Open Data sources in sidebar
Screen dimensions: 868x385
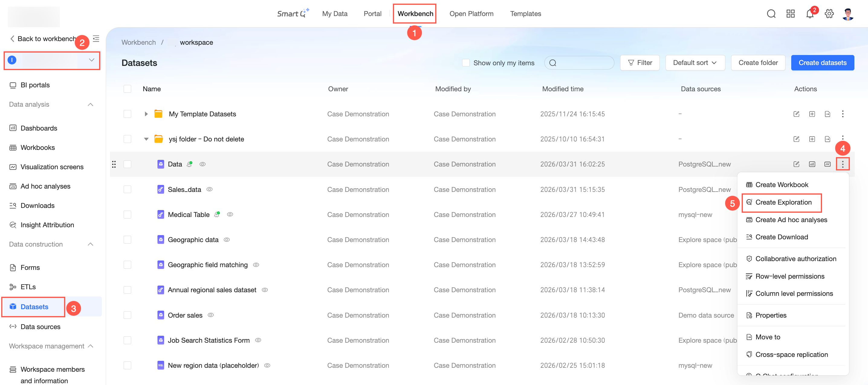[40, 326]
